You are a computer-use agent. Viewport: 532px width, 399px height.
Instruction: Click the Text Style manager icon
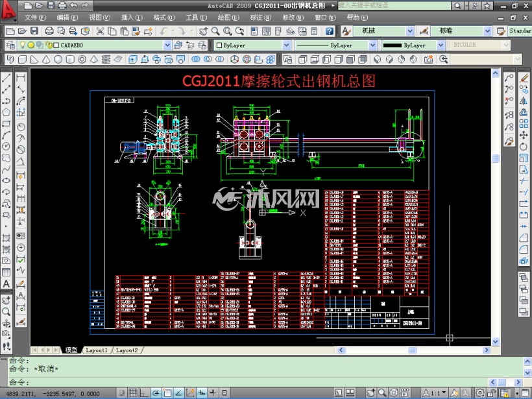click(x=346, y=31)
